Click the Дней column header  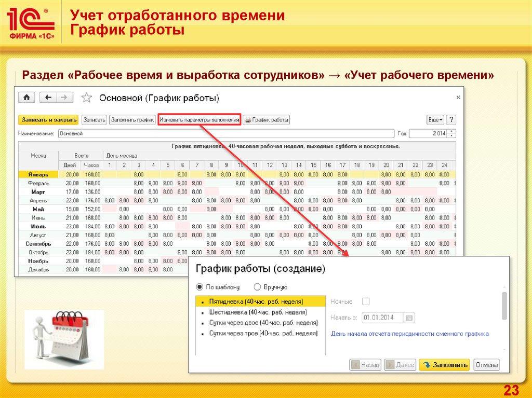tap(70, 165)
